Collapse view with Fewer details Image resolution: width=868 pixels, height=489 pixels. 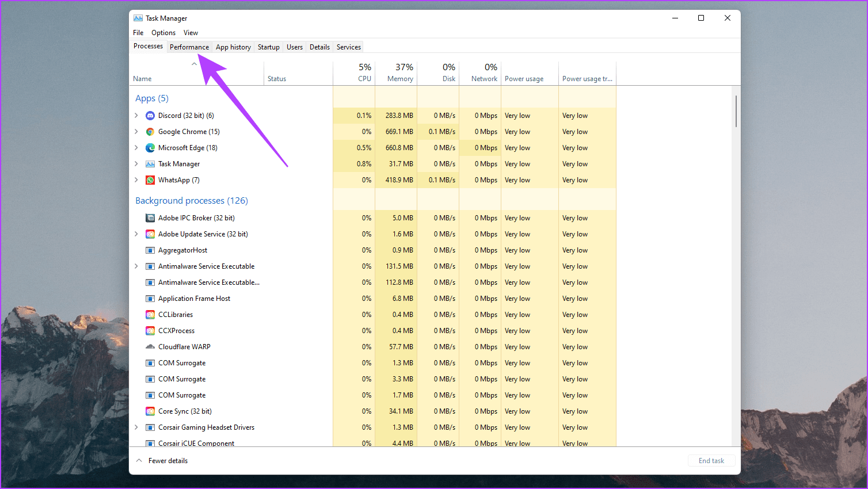[x=162, y=461]
